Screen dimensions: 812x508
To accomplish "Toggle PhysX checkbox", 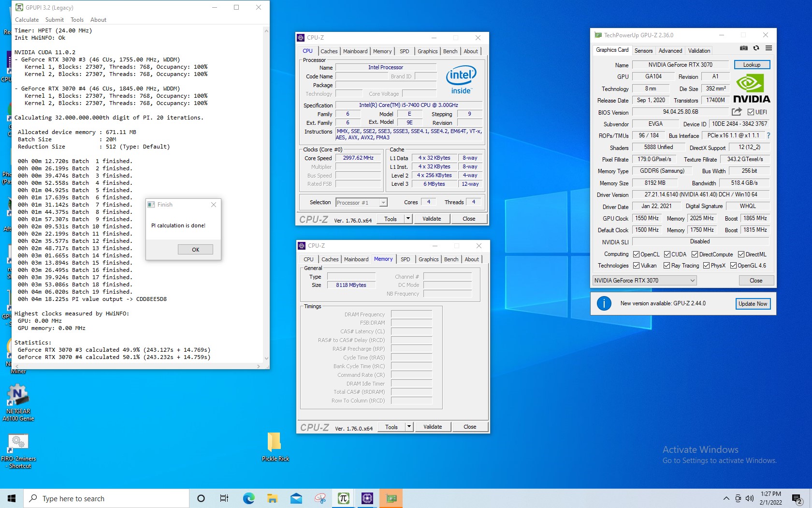I will click(706, 266).
